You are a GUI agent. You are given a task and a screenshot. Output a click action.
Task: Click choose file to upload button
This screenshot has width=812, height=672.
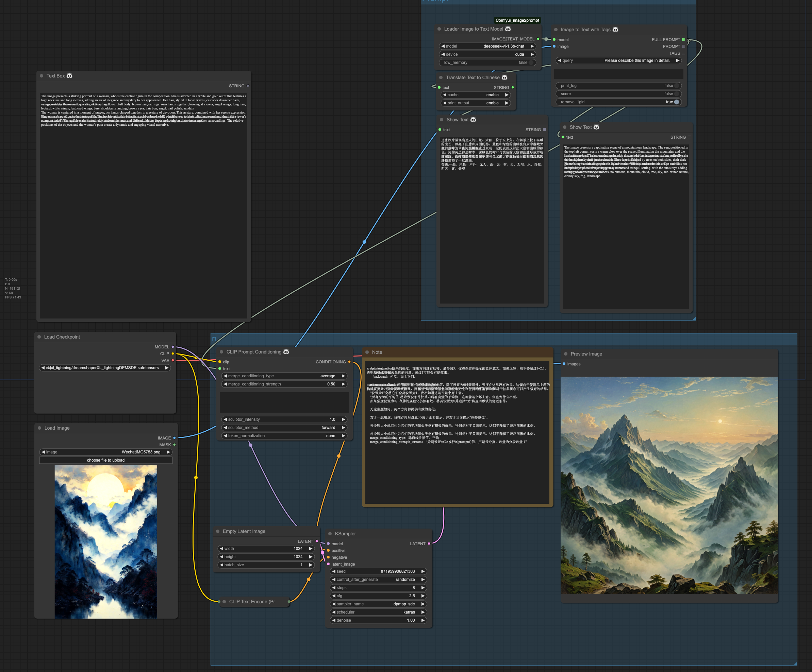[105, 460]
